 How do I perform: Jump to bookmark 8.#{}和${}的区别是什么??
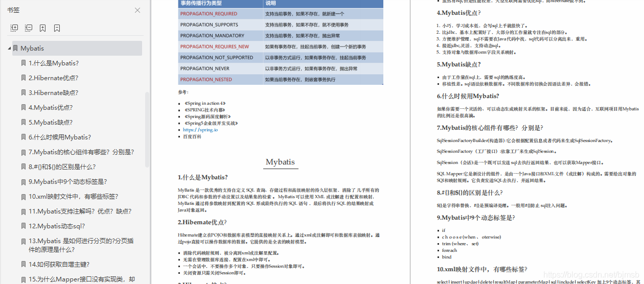point(62,167)
